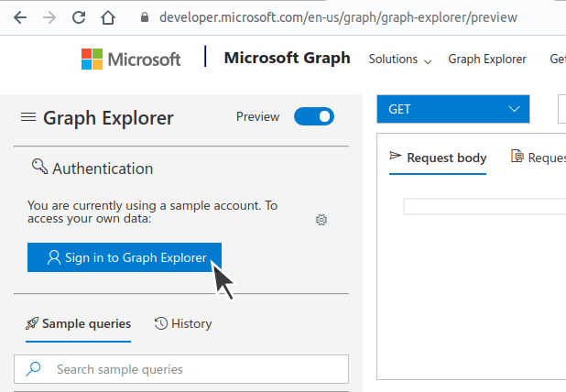Viewport: 566px width, 392px height.
Task: Select the address bar URL
Action: coord(338,17)
